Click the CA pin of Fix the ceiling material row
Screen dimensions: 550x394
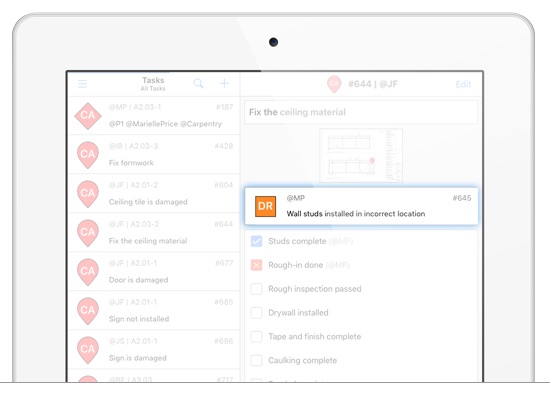click(88, 233)
